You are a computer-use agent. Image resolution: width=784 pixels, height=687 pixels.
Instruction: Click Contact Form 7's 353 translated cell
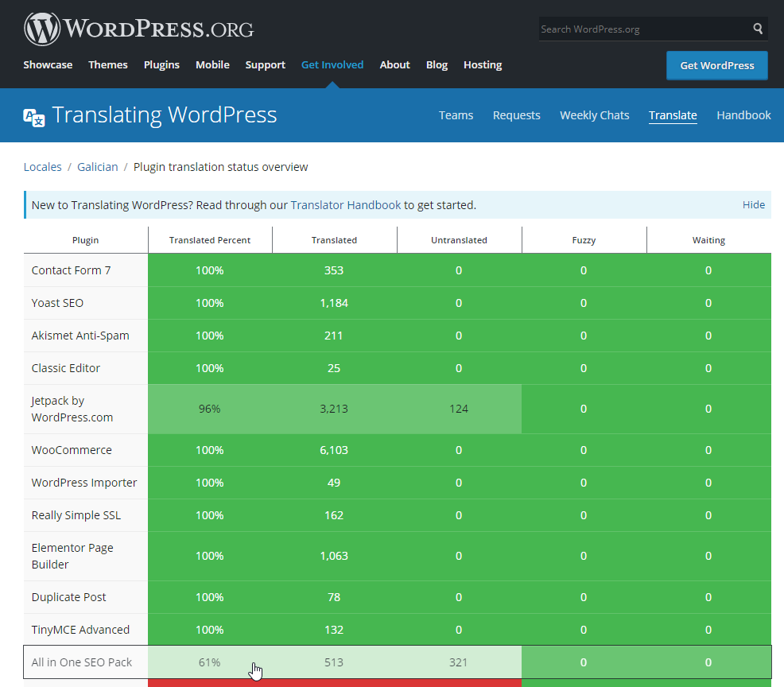(334, 270)
